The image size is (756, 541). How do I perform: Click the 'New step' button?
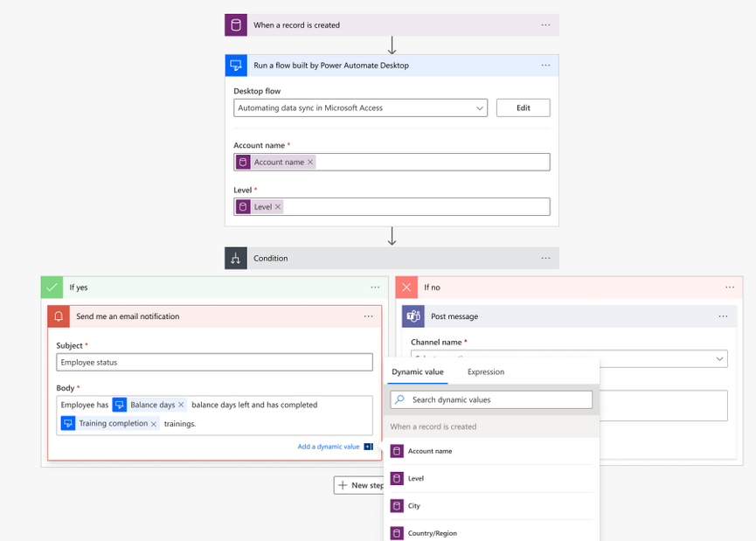coord(359,485)
